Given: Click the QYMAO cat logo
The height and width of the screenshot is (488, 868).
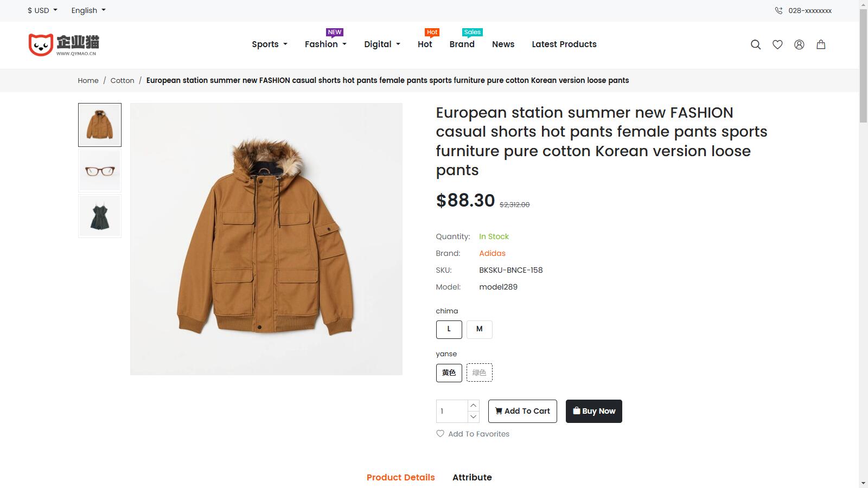Looking at the screenshot, I should 63,44.
